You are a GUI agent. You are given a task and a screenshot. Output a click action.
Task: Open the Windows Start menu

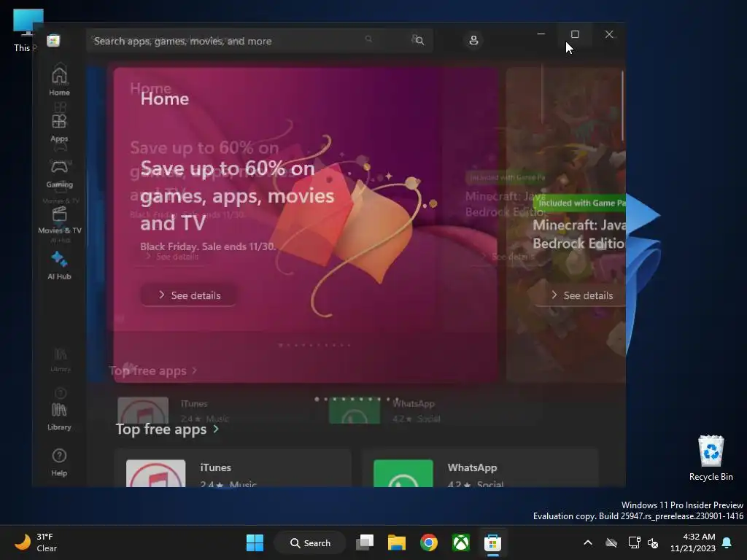255,542
